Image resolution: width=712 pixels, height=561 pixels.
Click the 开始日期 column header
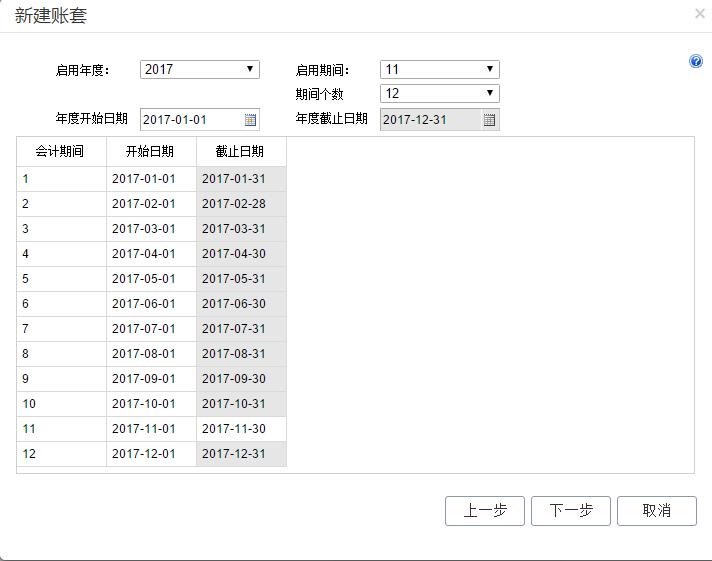[151, 151]
